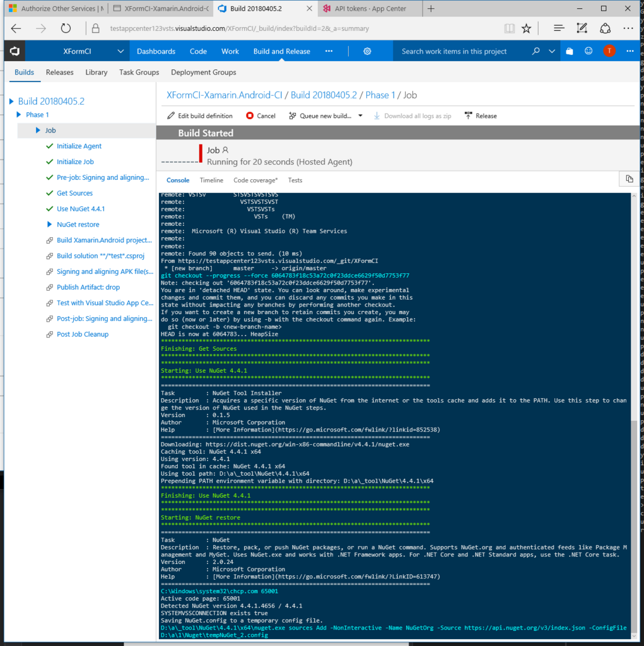The image size is (644, 646).
Task: Click the copy log icon above console
Action: click(x=629, y=179)
